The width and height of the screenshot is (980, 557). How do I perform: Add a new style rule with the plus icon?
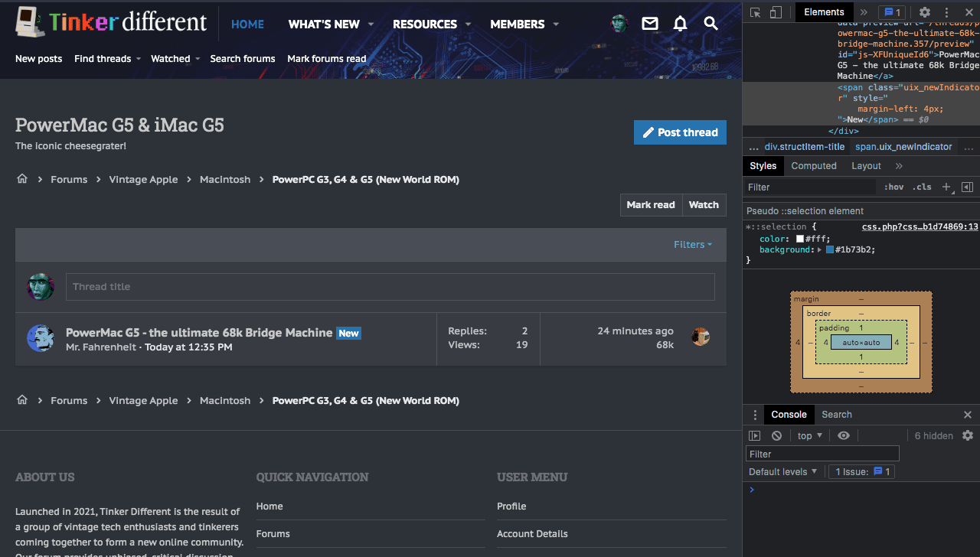coord(946,187)
